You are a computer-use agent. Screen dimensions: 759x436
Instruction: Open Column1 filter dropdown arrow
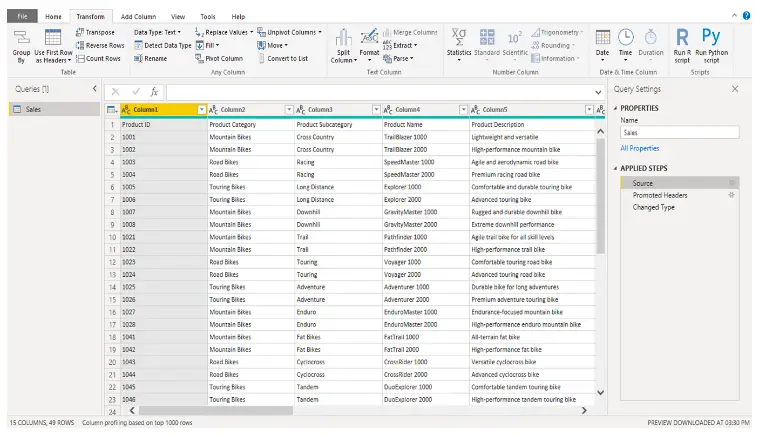click(x=201, y=109)
